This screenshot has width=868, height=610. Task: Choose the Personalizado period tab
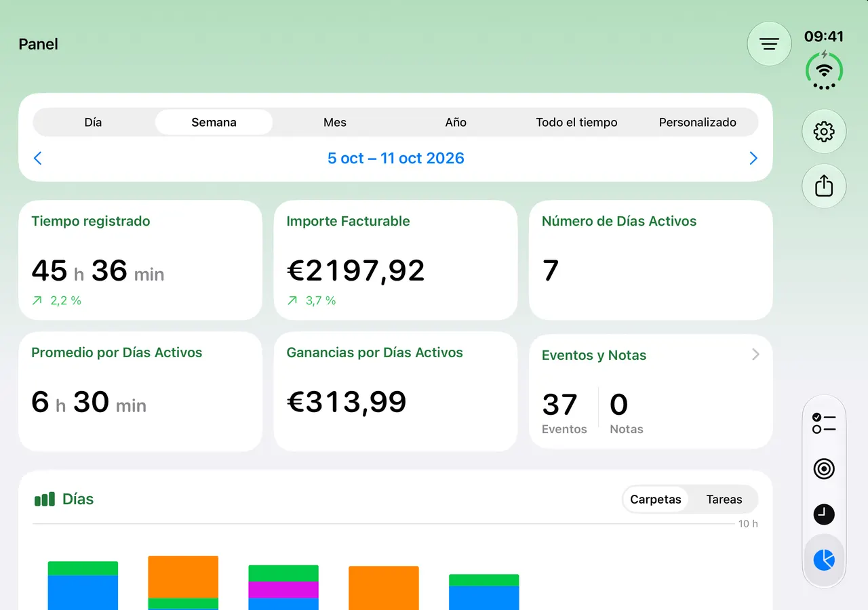(x=698, y=123)
